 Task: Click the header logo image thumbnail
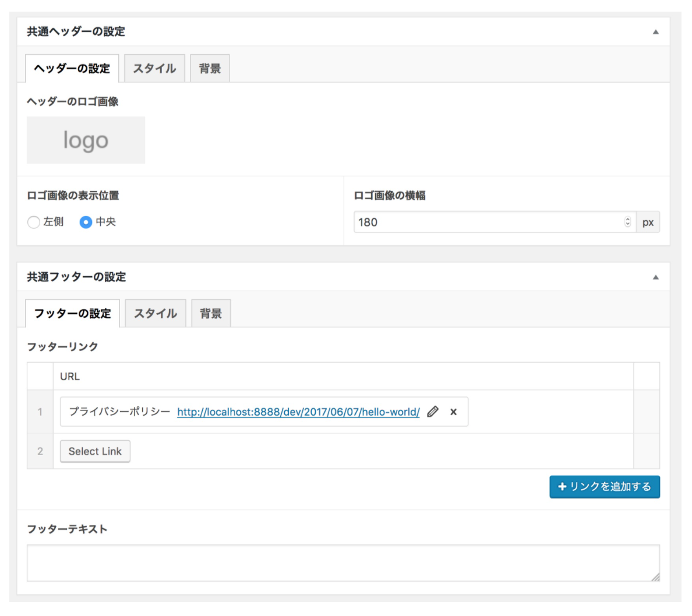[86, 140]
